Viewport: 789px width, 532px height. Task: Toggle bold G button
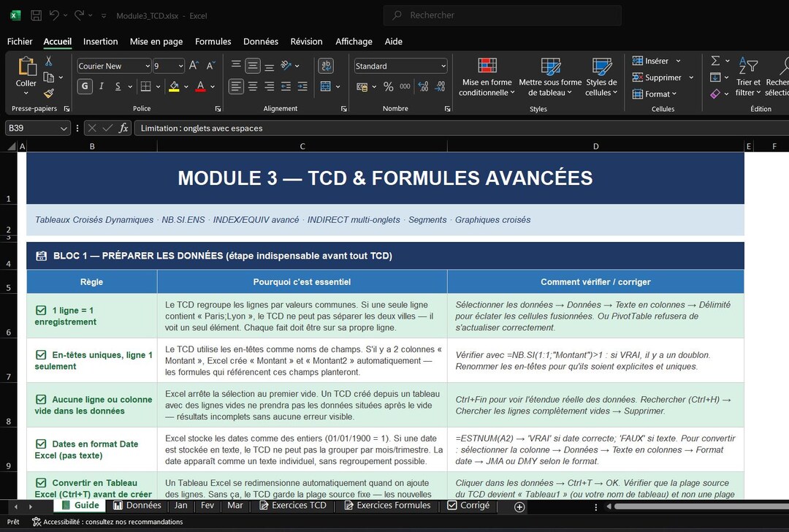point(85,86)
